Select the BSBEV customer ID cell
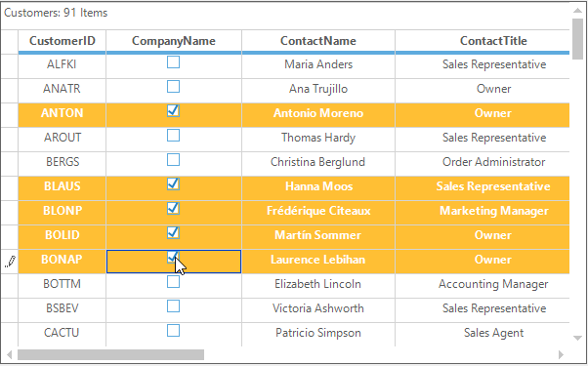Screen dimensions: 588x366 [x=63, y=310]
